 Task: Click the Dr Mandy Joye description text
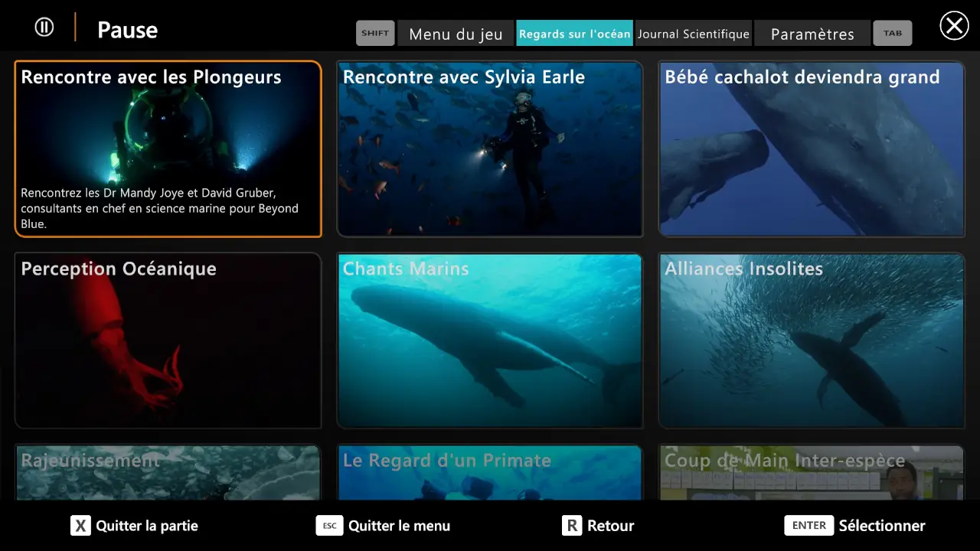159,208
